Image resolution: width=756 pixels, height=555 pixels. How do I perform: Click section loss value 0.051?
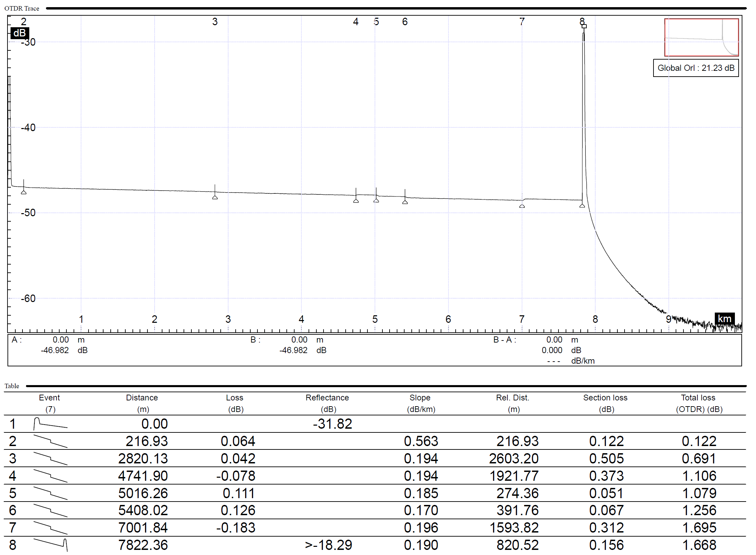tap(607, 493)
